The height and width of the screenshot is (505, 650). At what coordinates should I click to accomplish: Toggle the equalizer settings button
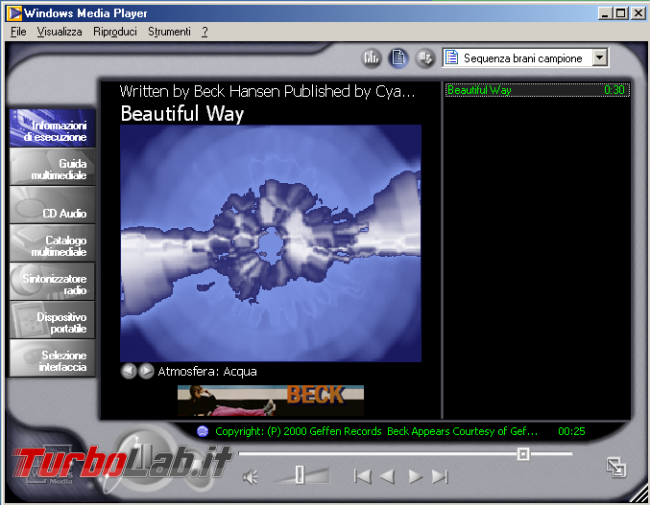point(371,58)
